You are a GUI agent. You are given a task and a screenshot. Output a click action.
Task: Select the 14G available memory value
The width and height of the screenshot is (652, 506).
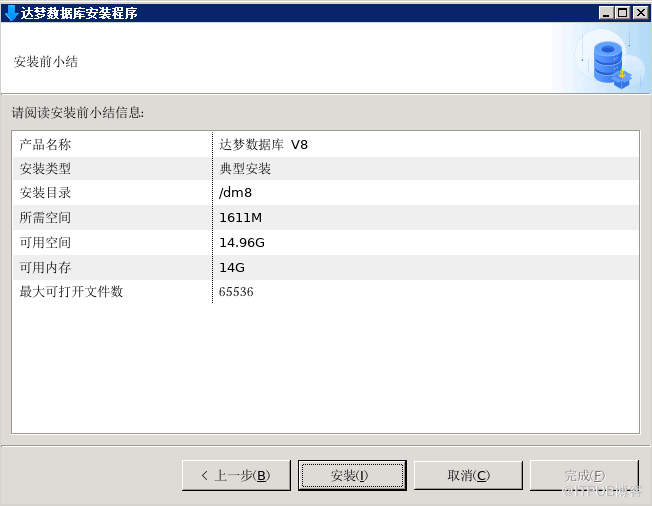[x=232, y=267]
